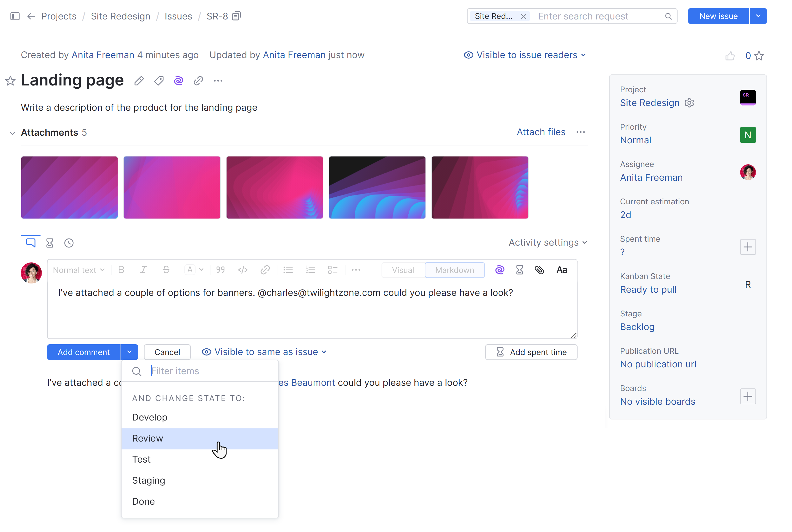Toggle the thumbs up vote icon
792x532 pixels.
point(730,56)
